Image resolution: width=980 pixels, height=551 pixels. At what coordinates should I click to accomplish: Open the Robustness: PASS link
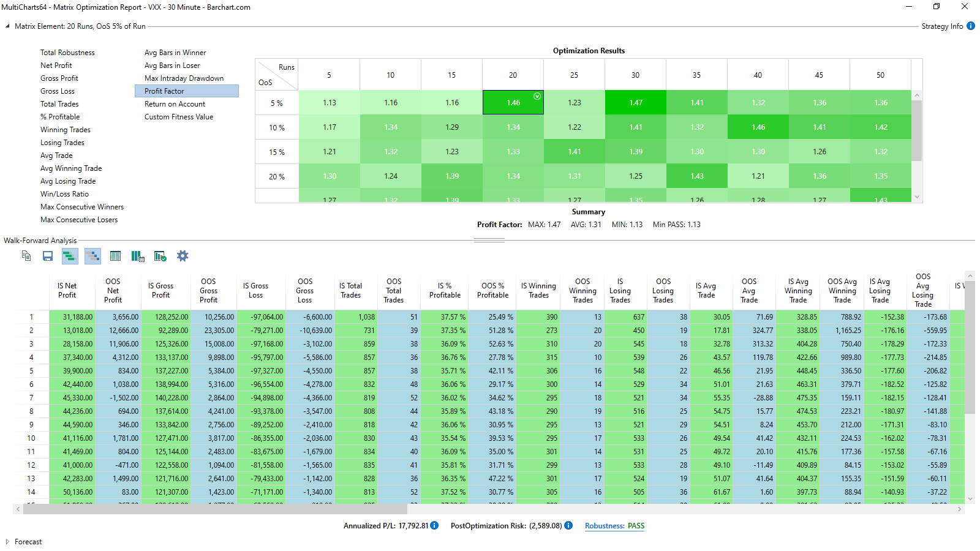pos(614,526)
